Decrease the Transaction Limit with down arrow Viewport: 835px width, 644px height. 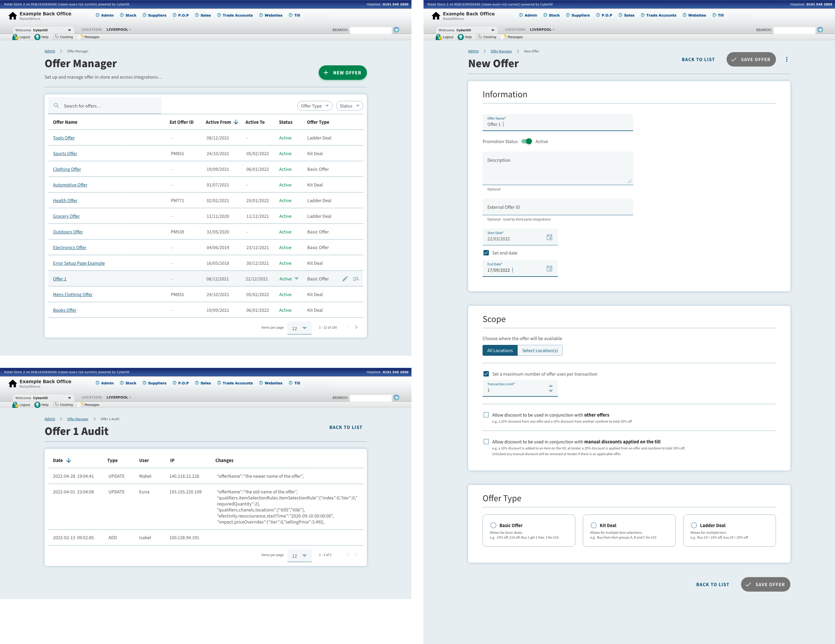(x=551, y=391)
